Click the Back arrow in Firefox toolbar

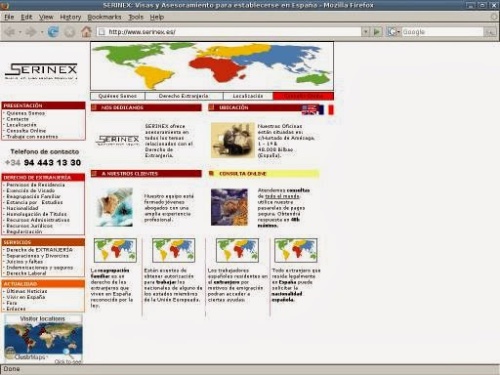(x=10, y=32)
